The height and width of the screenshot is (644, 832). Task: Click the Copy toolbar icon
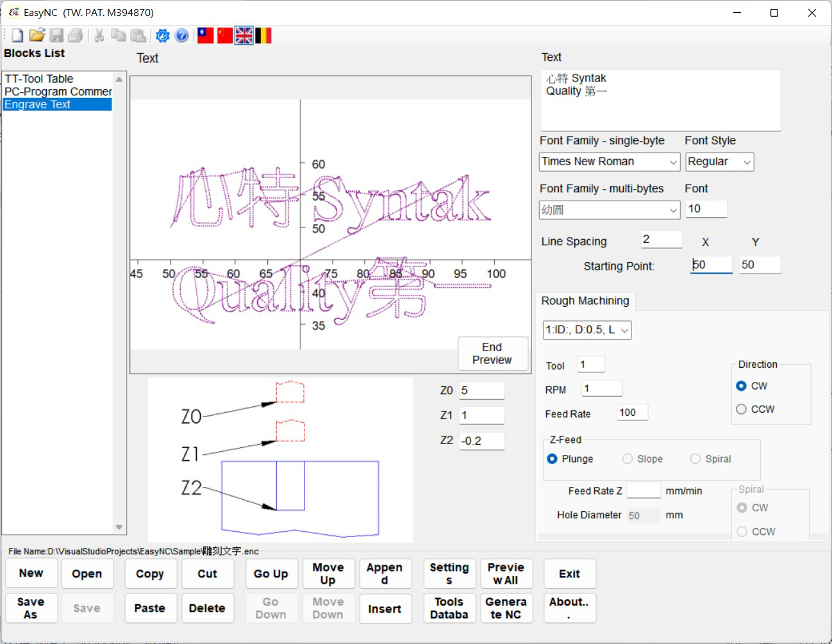(118, 36)
